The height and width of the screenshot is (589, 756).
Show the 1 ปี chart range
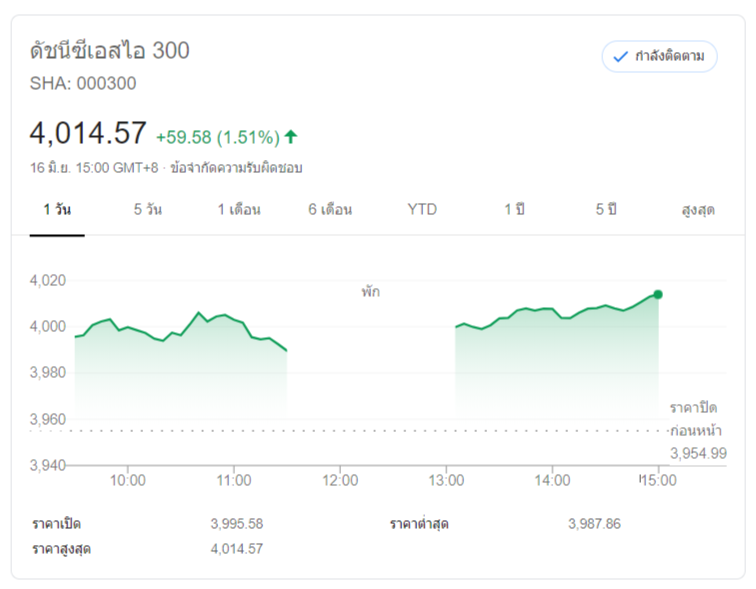(x=514, y=210)
